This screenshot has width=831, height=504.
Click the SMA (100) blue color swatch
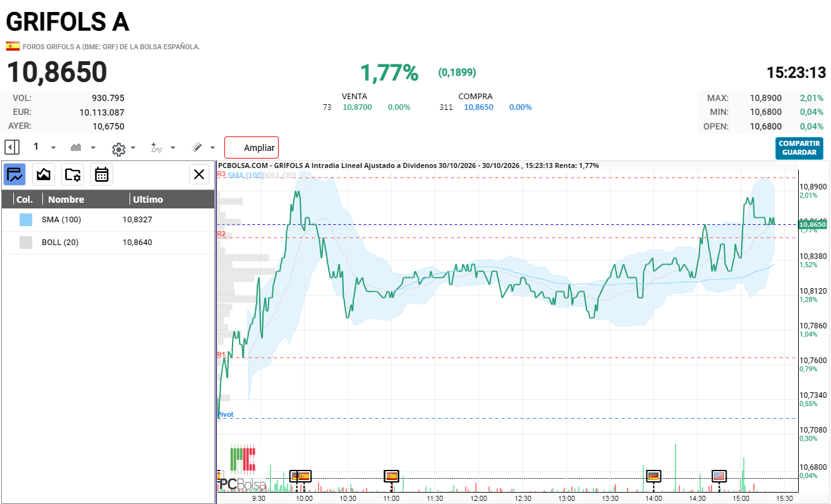pos(26,220)
